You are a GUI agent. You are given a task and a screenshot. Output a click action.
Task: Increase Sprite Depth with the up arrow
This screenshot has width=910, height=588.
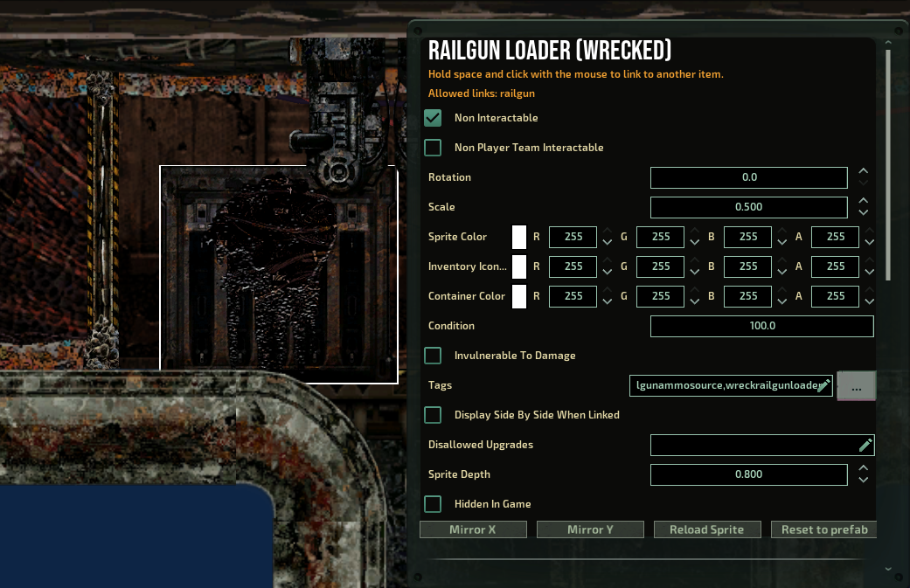pyautogui.click(x=863, y=468)
